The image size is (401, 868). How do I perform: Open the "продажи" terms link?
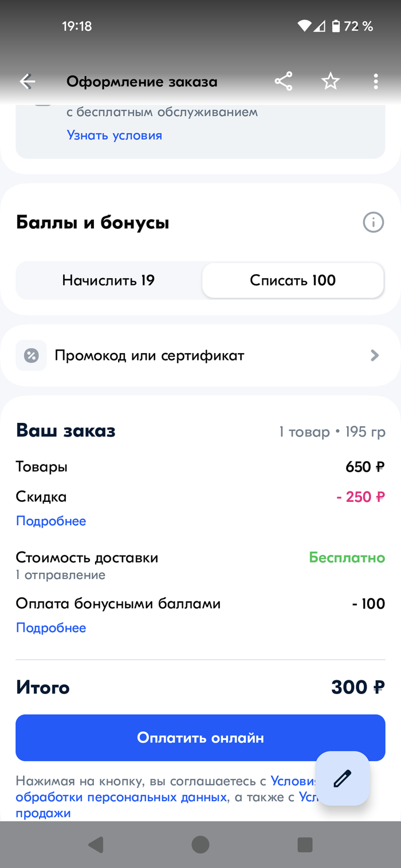tap(43, 813)
